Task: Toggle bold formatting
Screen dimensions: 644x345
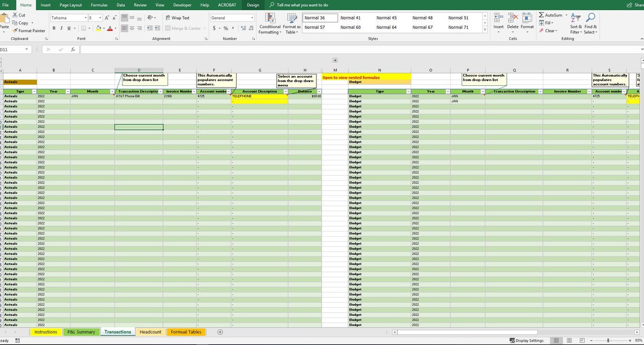Action: [x=54, y=28]
